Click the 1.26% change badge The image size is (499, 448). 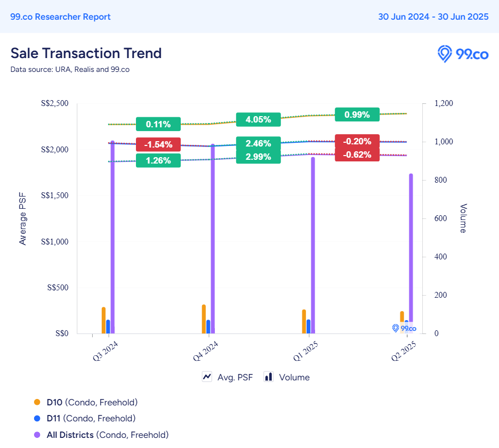click(x=158, y=160)
